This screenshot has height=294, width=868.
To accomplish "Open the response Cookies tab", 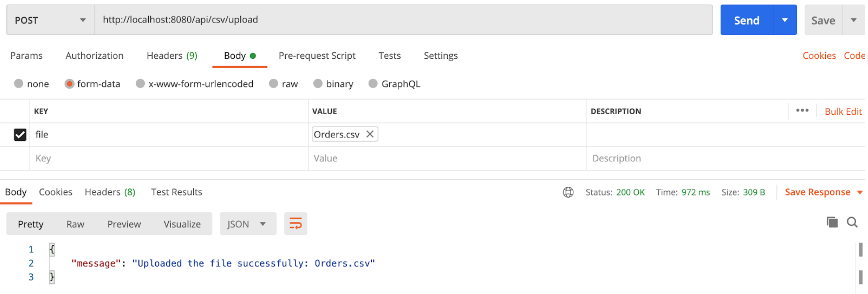I will pos(56,192).
